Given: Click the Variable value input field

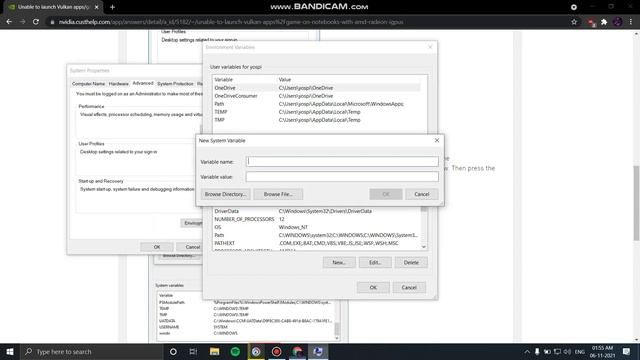Looking at the screenshot, I should click(342, 177).
